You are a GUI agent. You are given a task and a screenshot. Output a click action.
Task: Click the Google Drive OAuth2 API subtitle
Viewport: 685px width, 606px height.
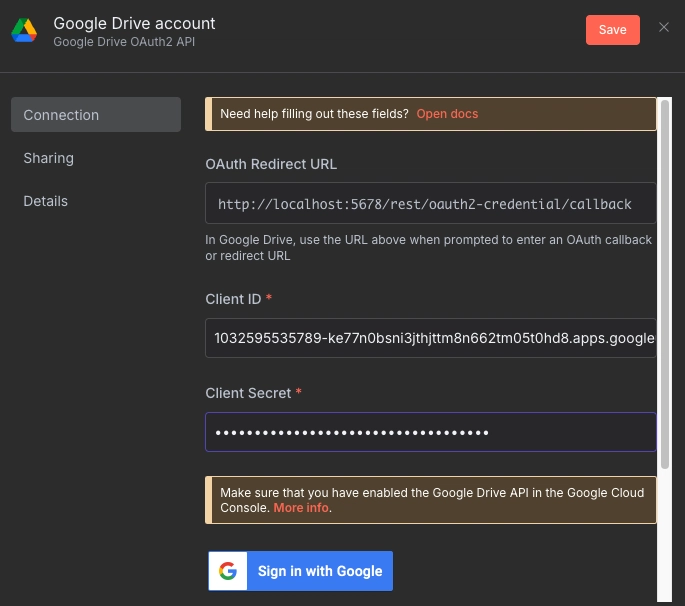coord(124,42)
